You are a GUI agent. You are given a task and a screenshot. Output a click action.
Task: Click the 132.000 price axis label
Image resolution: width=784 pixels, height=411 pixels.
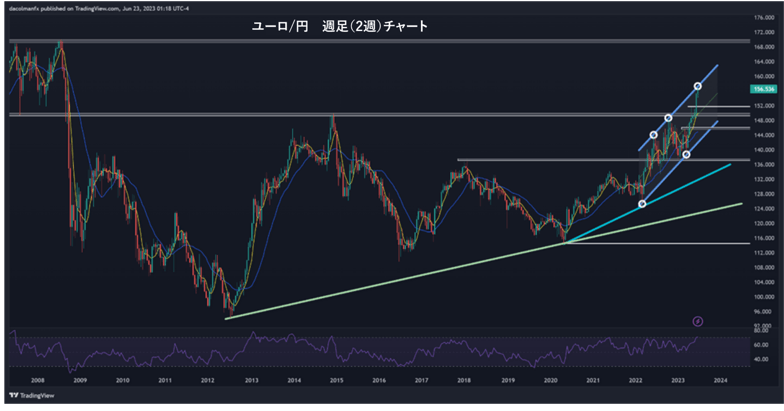[x=764, y=180]
